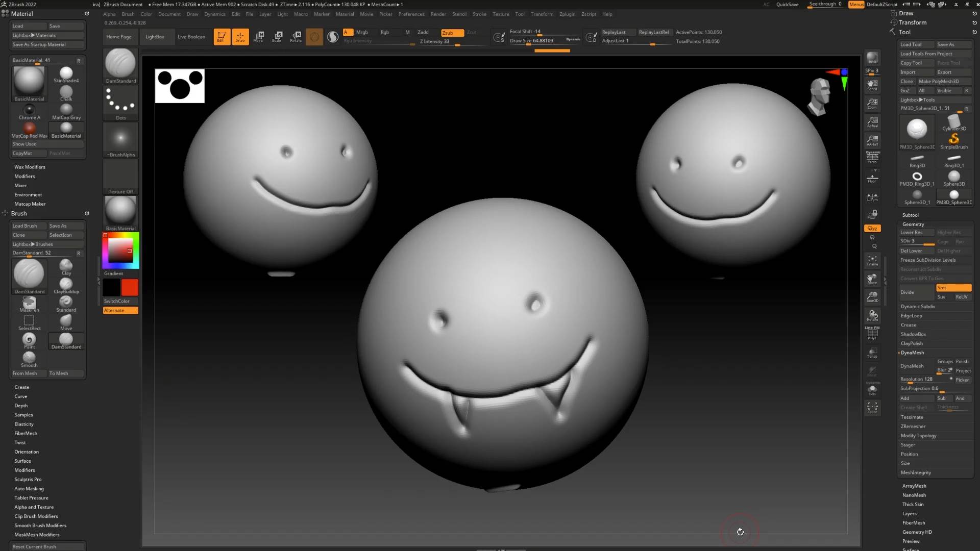This screenshot has width=980, height=551.
Task: Click the Frame view icon
Action: (872, 261)
